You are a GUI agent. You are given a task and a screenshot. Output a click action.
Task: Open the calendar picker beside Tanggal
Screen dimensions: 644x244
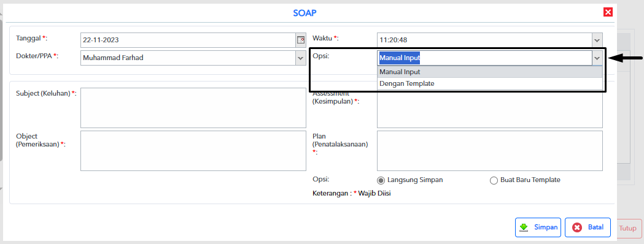click(x=301, y=40)
